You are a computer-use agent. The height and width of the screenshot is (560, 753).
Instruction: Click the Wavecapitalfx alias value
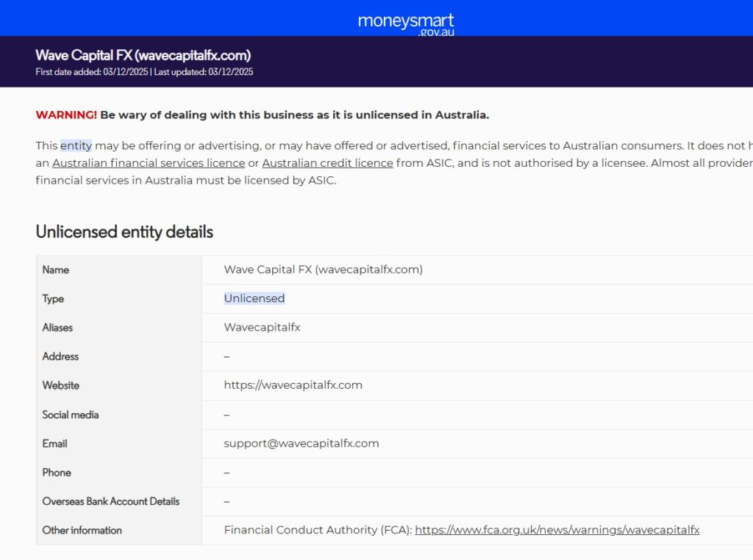262,327
